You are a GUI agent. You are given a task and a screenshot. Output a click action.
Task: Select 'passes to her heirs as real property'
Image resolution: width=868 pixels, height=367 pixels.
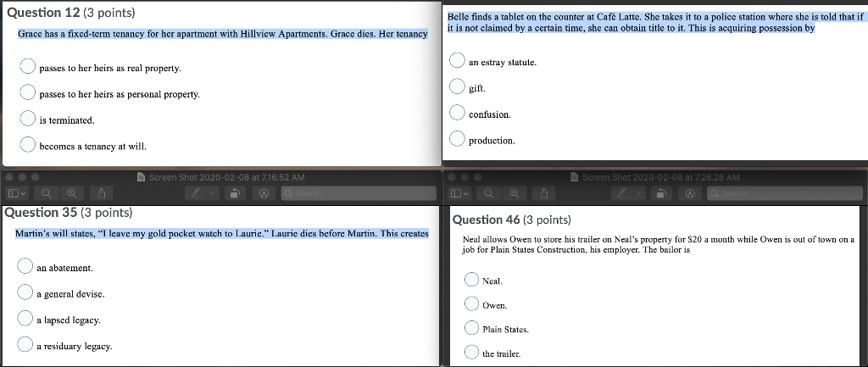click(x=28, y=66)
